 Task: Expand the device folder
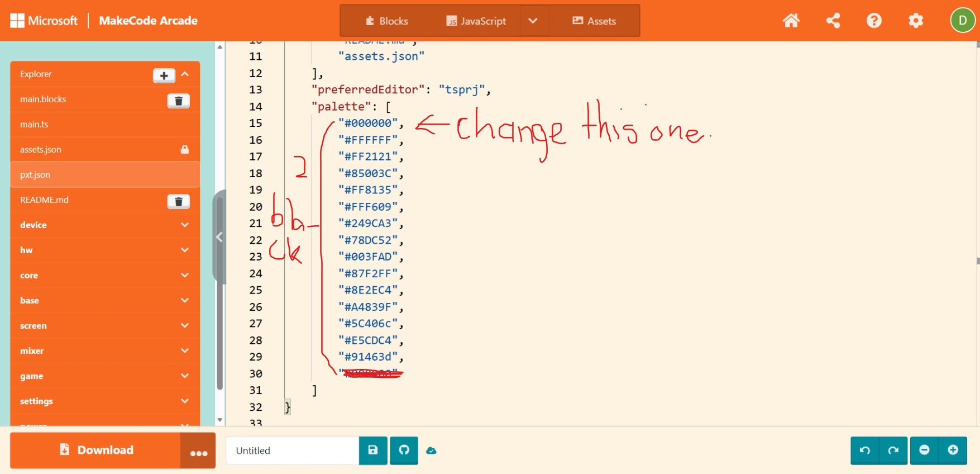pos(105,225)
